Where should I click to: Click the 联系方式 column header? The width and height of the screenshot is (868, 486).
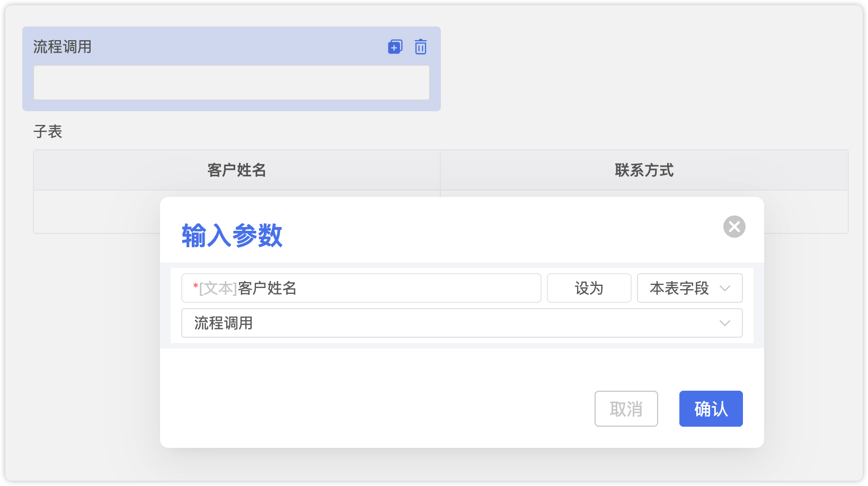pyautogui.click(x=644, y=170)
